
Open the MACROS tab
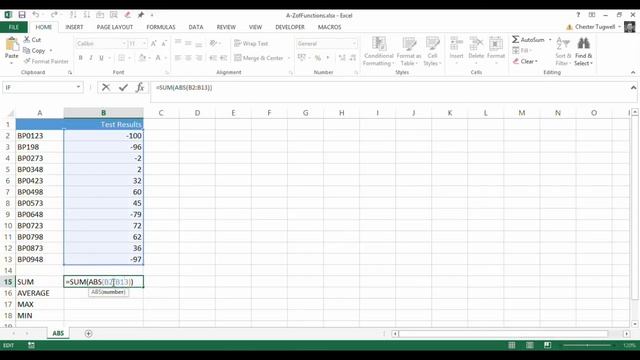point(329,27)
